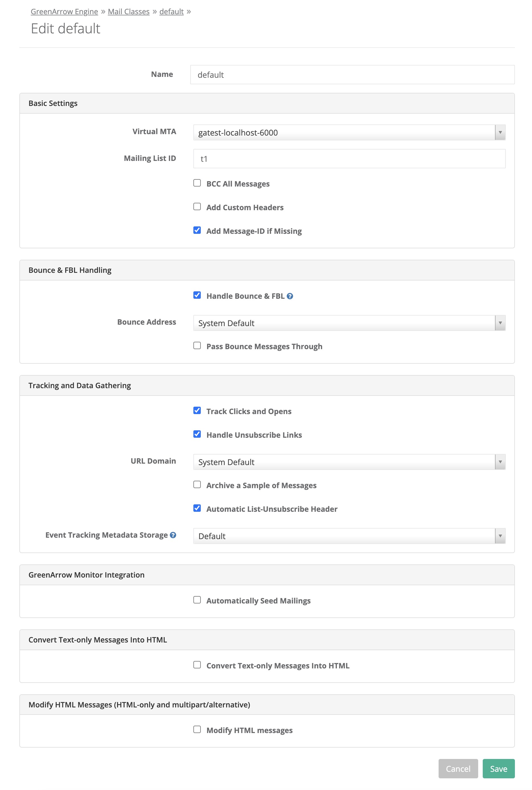Click help icon beside Handle Bounce & FBL
The image size is (532, 790).
point(290,296)
